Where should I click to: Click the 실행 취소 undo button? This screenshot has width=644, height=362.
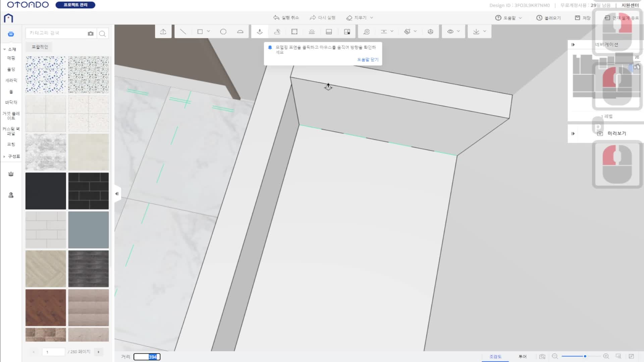286,18
